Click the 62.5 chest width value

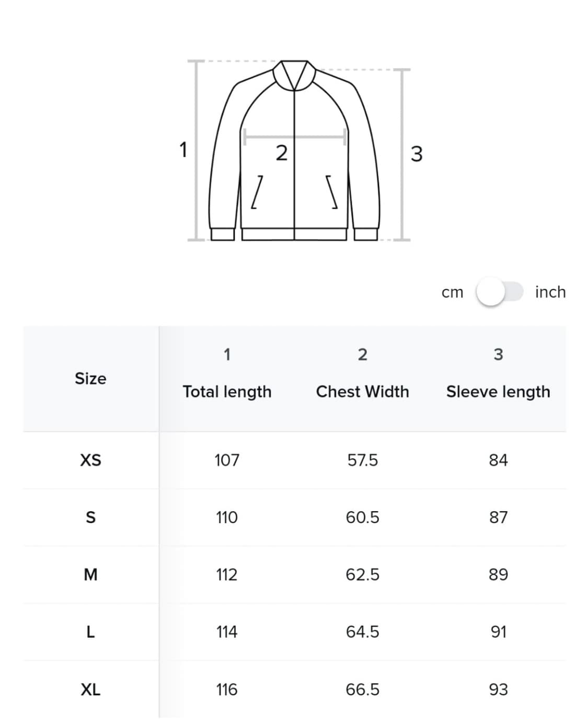[362, 575]
